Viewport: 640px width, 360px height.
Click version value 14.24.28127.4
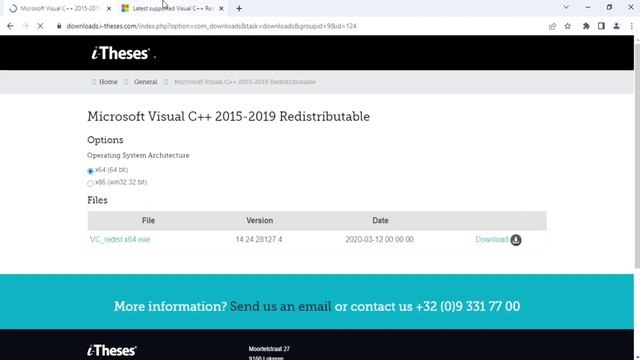point(259,240)
